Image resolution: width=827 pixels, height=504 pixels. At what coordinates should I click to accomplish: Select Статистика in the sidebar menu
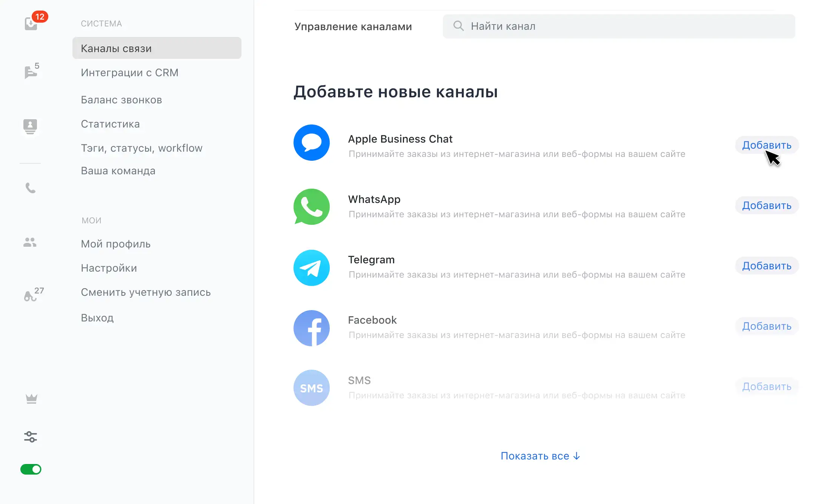pyautogui.click(x=110, y=124)
